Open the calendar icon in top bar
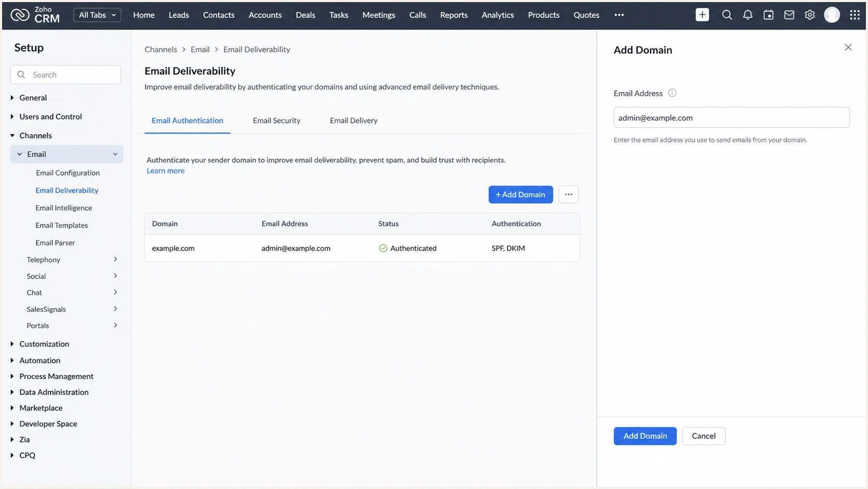The image size is (868, 489). 768,15
